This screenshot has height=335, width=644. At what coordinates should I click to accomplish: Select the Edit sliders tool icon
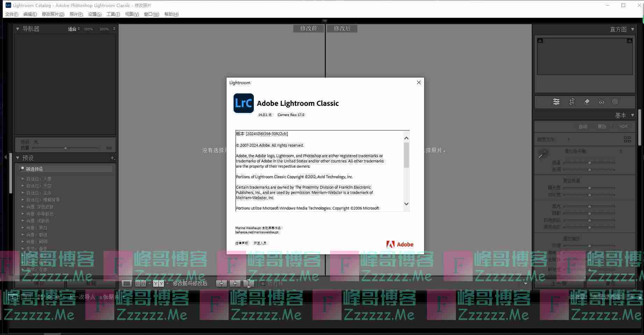[x=556, y=102]
